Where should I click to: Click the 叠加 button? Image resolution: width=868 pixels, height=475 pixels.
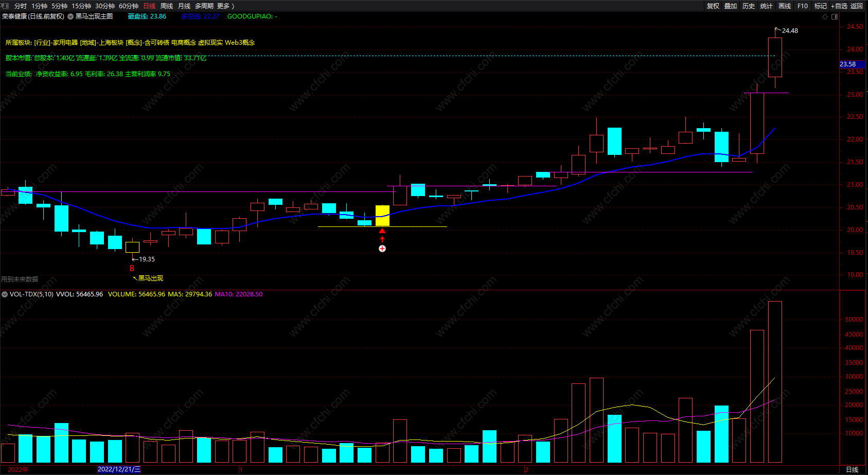pyautogui.click(x=731, y=6)
